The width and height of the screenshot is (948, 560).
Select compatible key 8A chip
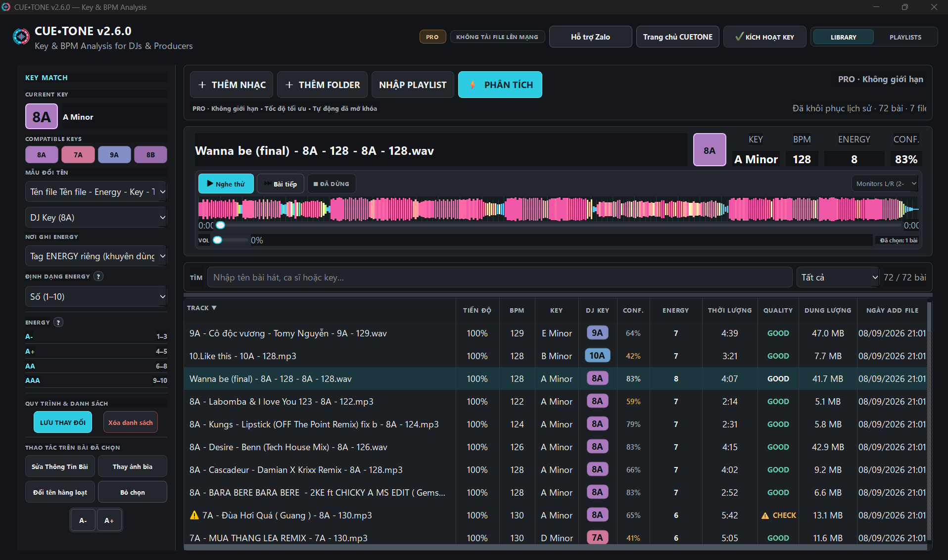tap(42, 155)
